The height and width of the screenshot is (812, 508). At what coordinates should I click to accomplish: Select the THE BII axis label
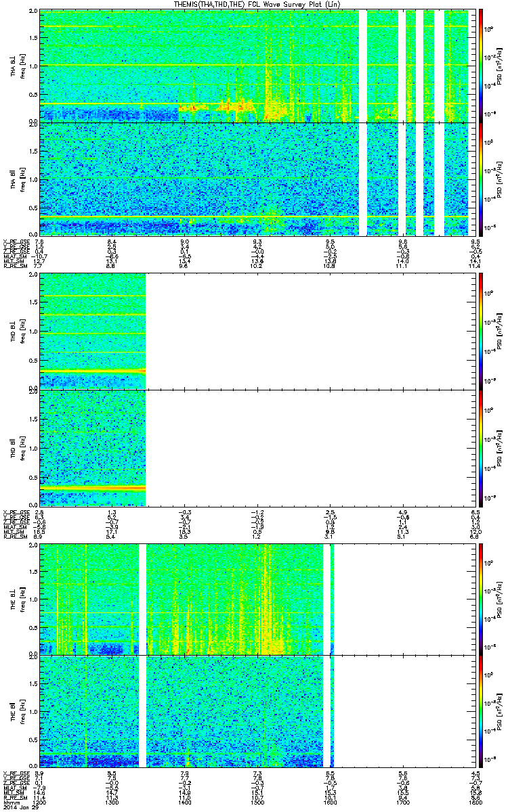[13, 710]
